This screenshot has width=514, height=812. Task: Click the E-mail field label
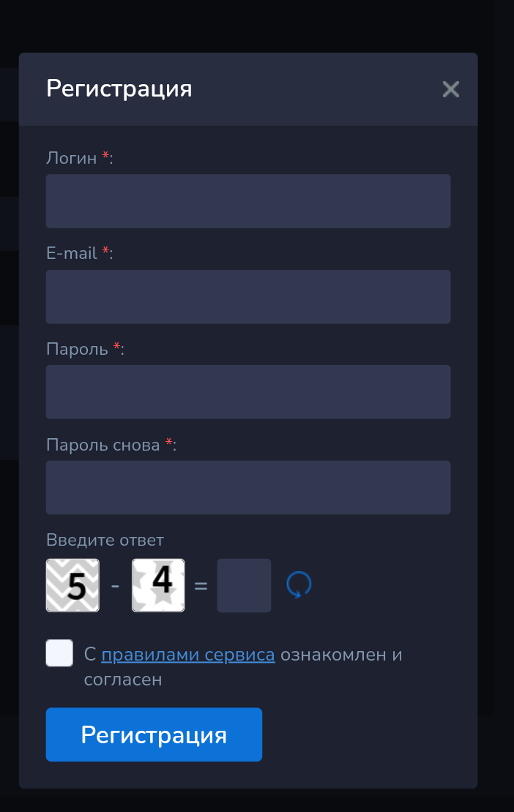click(72, 253)
